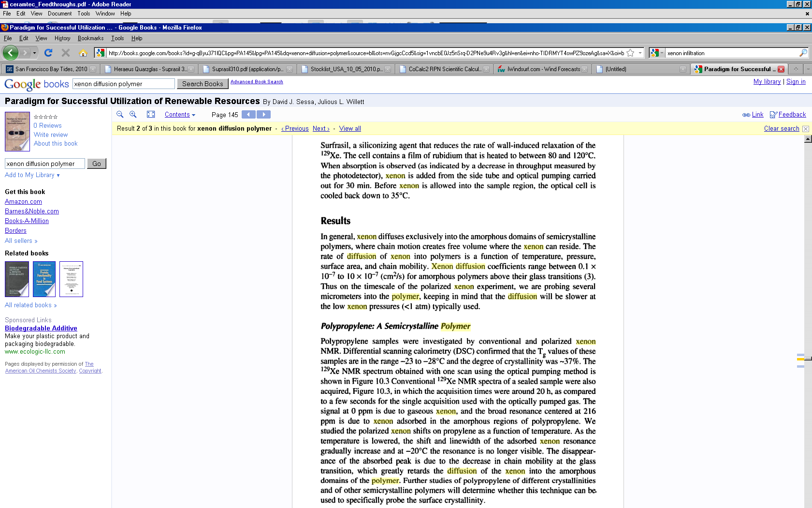The width and height of the screenshot is (812, 508).
Task: Click the page scrollbar up arrow
Action: pos(808,139)
